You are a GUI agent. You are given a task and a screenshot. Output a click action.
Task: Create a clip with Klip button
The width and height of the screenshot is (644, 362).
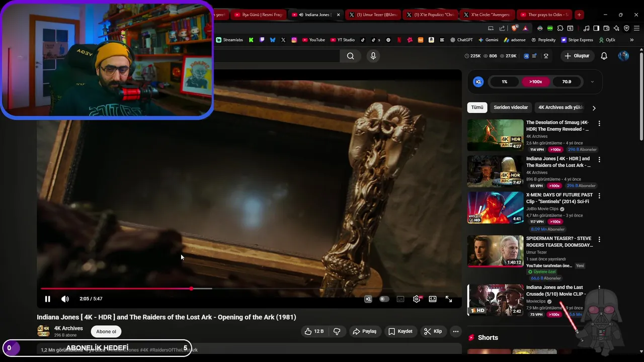[433, 331]
